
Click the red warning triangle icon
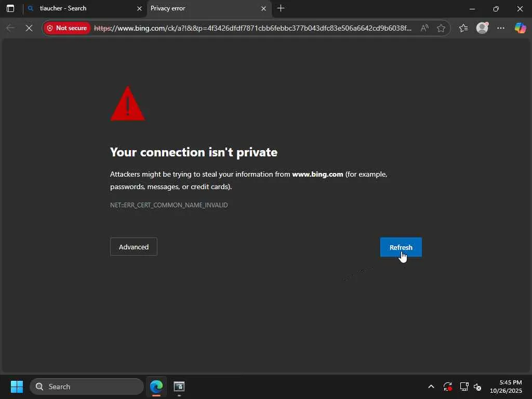pyautogui.click(x=128, y=103)
